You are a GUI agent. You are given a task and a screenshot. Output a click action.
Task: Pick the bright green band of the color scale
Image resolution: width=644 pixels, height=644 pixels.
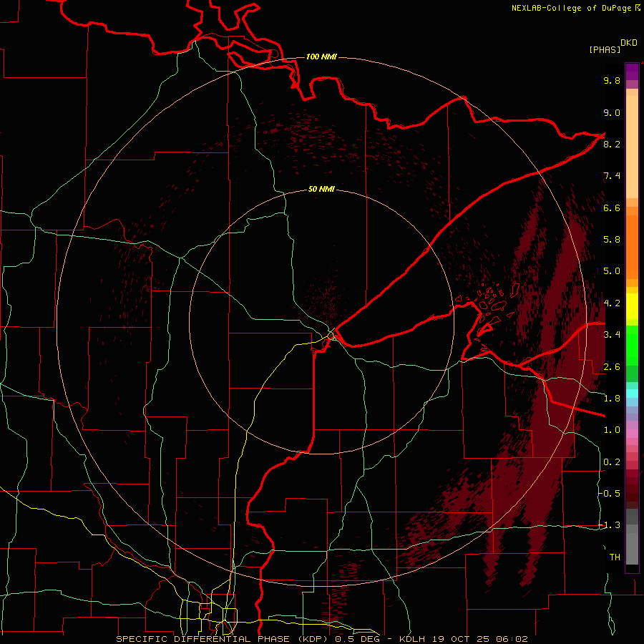click(x=632, y=346)
